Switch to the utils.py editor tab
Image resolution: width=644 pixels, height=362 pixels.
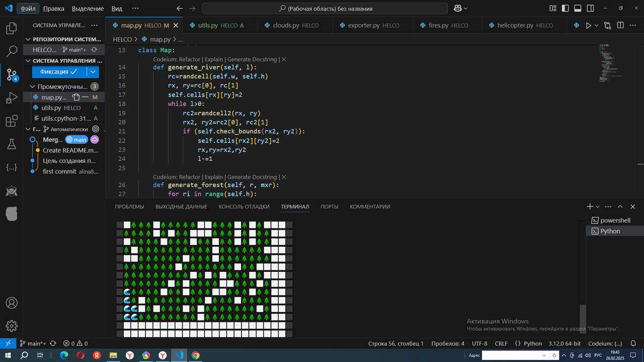coord(219,25)
